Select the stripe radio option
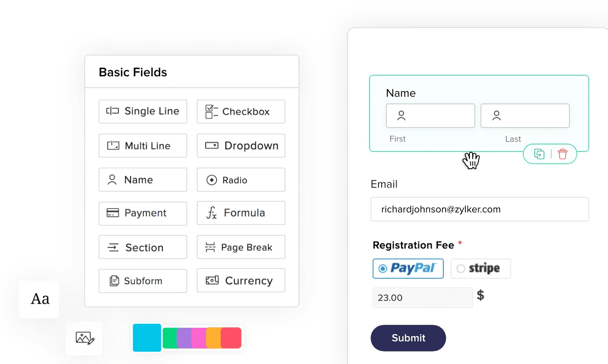The image size is (608, 364). pos(481,269)
